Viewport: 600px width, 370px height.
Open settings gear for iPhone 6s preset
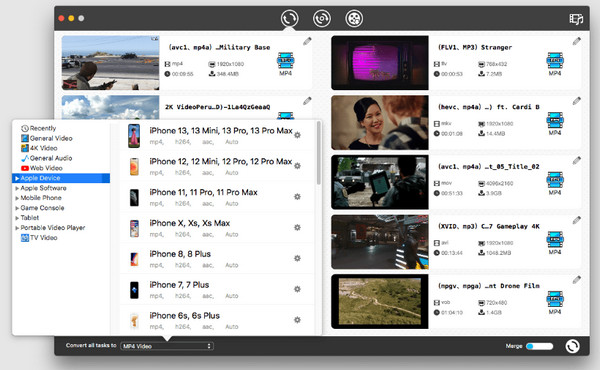tap(297, 320)
